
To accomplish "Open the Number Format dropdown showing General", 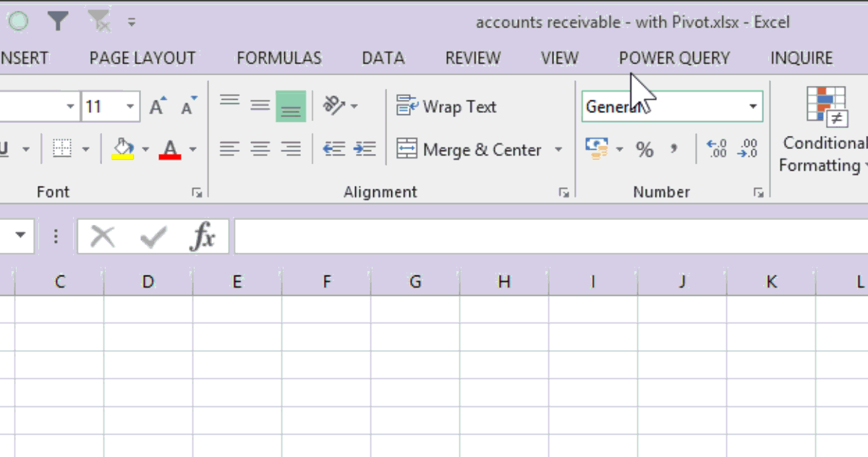I will pyautogui.click(x=751, y=106).
